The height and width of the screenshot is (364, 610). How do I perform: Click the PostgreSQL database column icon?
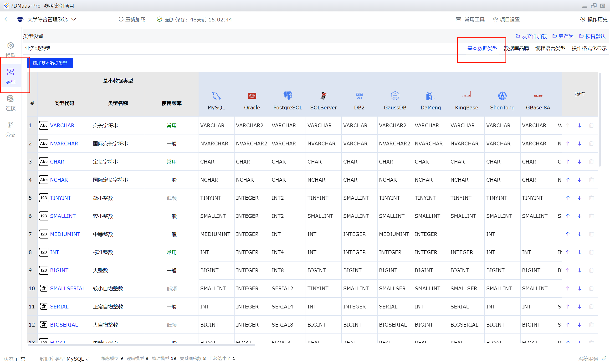288,96
